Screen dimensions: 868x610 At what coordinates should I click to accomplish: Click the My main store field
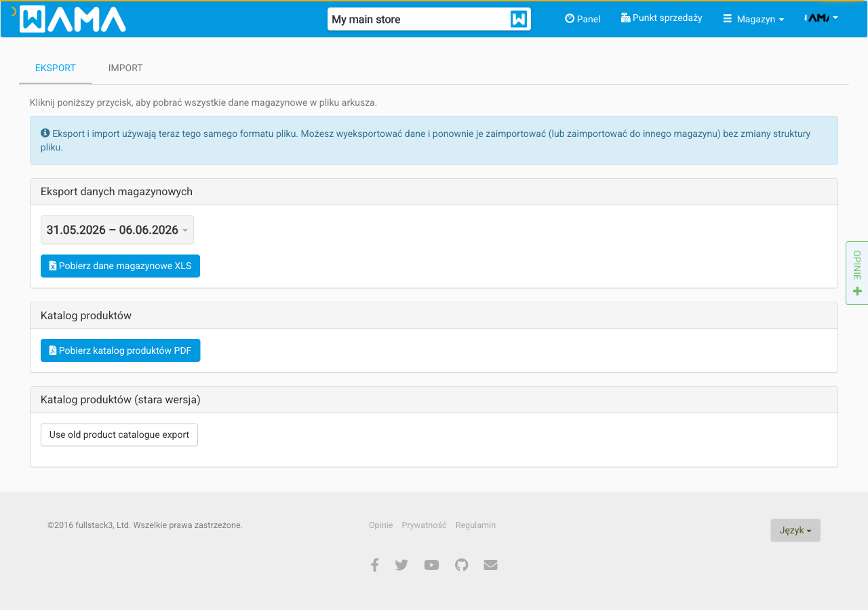coord(429,19)
